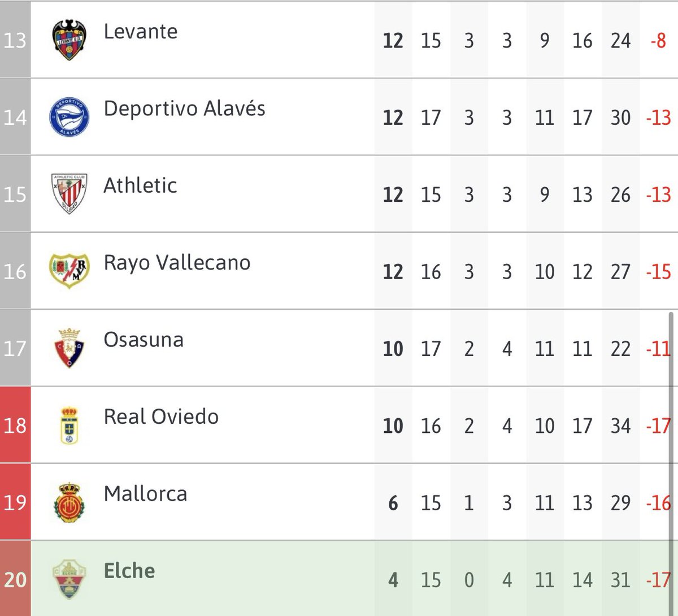Click Levante's points value 12
The width and height of the screenshot is (678, 616).
point(393,41)
